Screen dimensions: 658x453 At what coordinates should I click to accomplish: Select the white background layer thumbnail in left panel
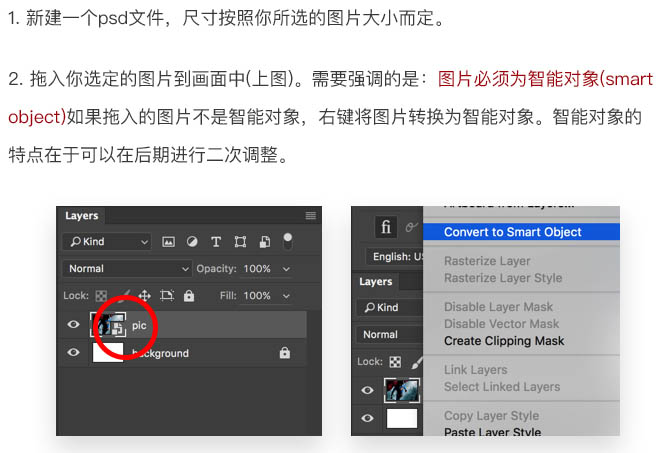tap(108, 352)
